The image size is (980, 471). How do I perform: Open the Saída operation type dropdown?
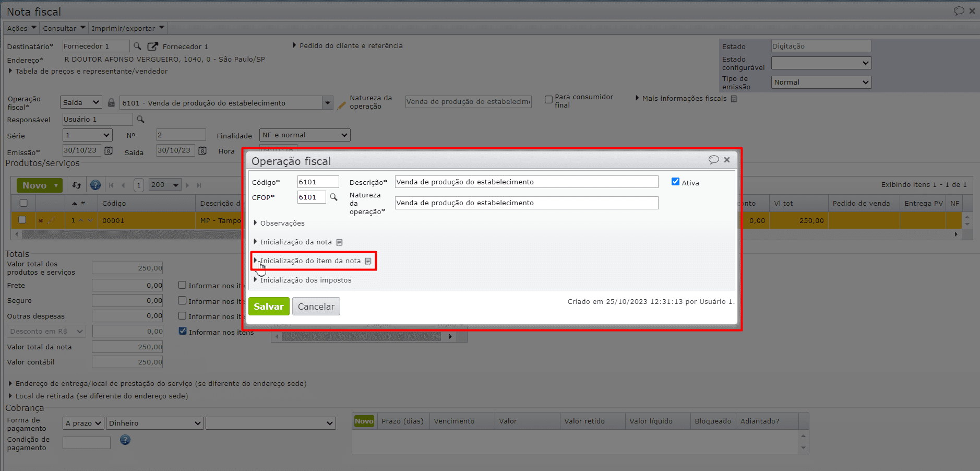point(81,103)
